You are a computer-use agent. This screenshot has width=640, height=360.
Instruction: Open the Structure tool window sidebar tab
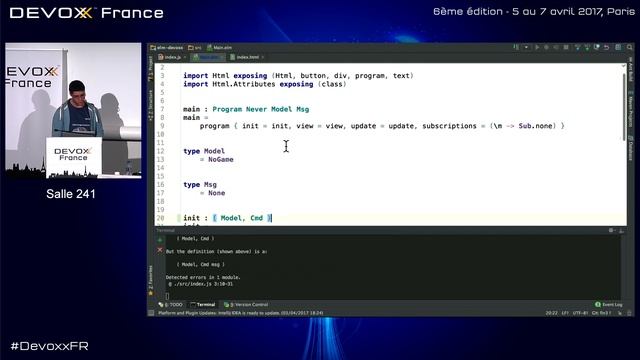click(x=151, y=105)
